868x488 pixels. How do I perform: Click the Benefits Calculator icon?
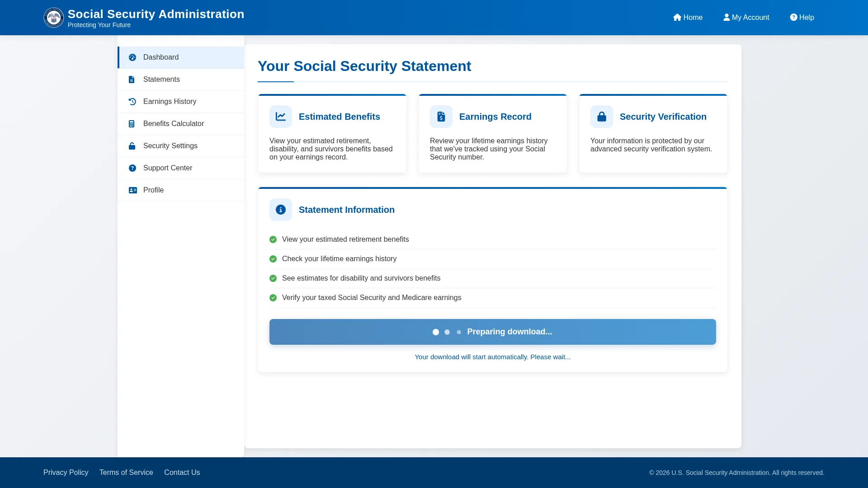click(132, 124)
